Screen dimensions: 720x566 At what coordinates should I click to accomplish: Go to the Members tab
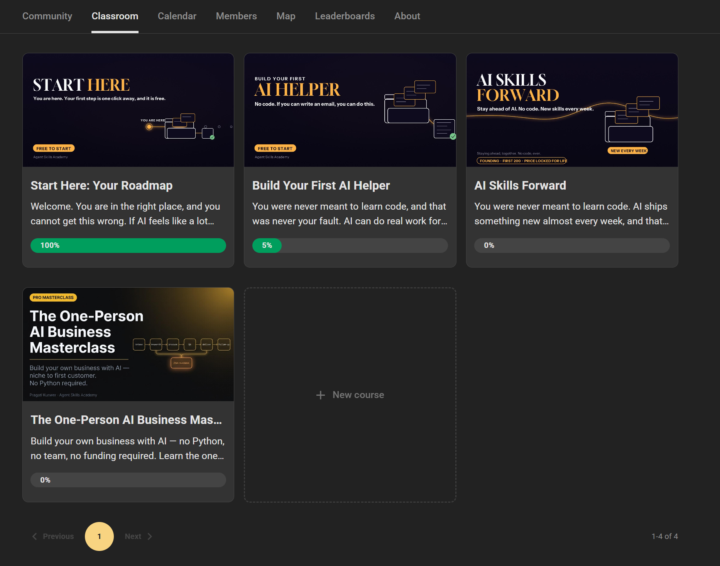(x=236, y=16)
